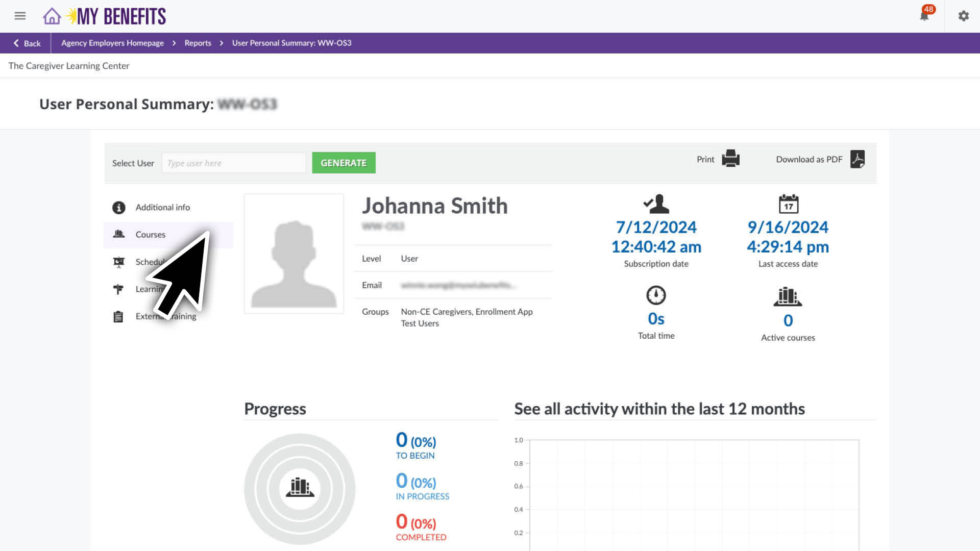Click the printer icon
Screen dimensions: 980x551
[x=730, y=159]
